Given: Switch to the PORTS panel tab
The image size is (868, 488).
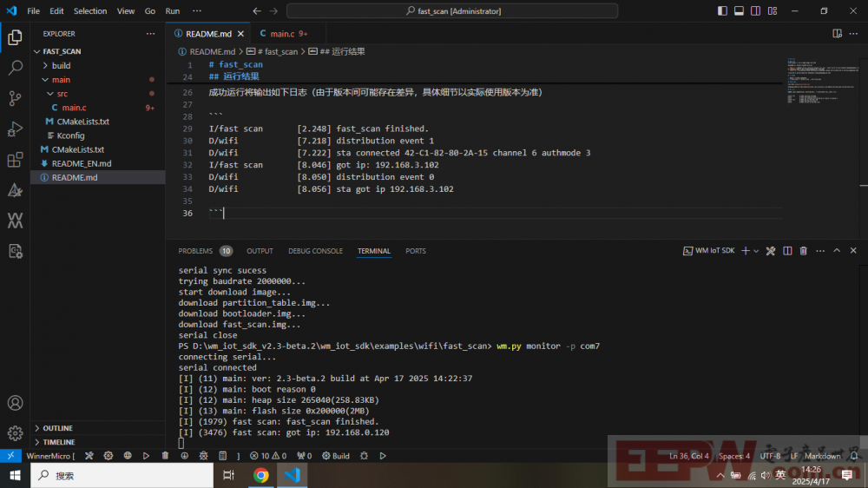Looking at the screenshot, I should pyautogui.click(x=416, y=251).
